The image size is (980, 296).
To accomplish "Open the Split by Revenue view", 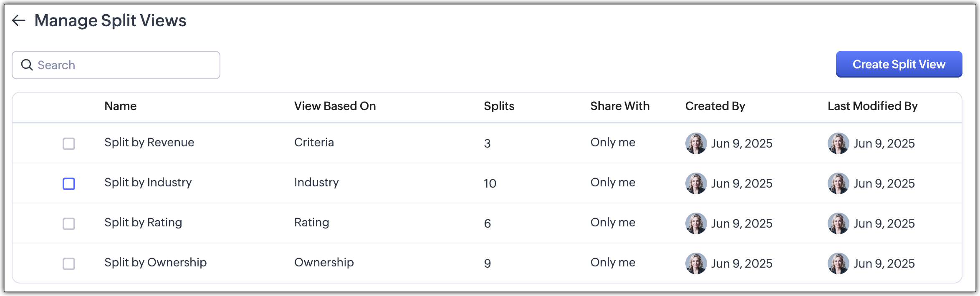I will [149, 143].
